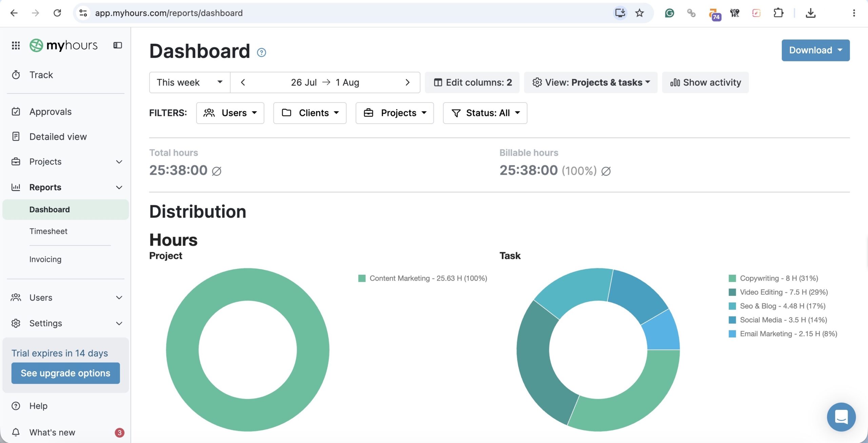Viewport: 868px width, 443px height.
Task: Click the Content Marketing legend swatch
Action: (362, 278)
